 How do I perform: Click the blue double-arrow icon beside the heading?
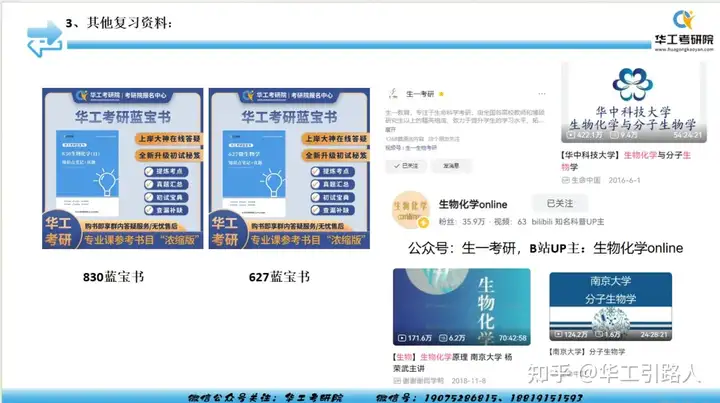tap(45, 39)
